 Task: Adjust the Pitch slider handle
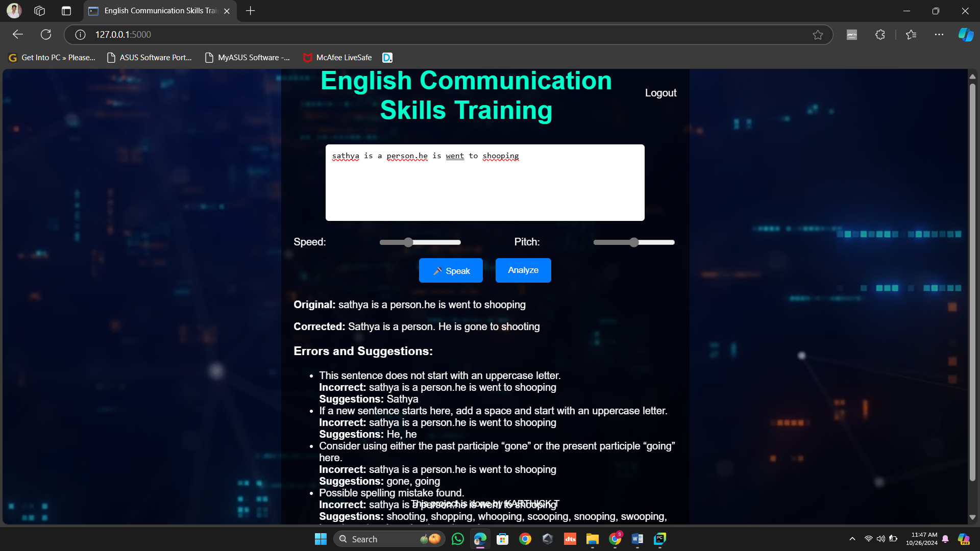pyautogui.click(x=634, y=242)
